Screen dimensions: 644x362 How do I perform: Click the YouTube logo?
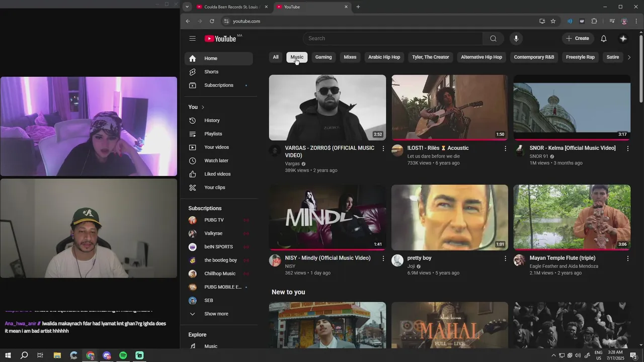pyautogui.click(x=220, y=39)
